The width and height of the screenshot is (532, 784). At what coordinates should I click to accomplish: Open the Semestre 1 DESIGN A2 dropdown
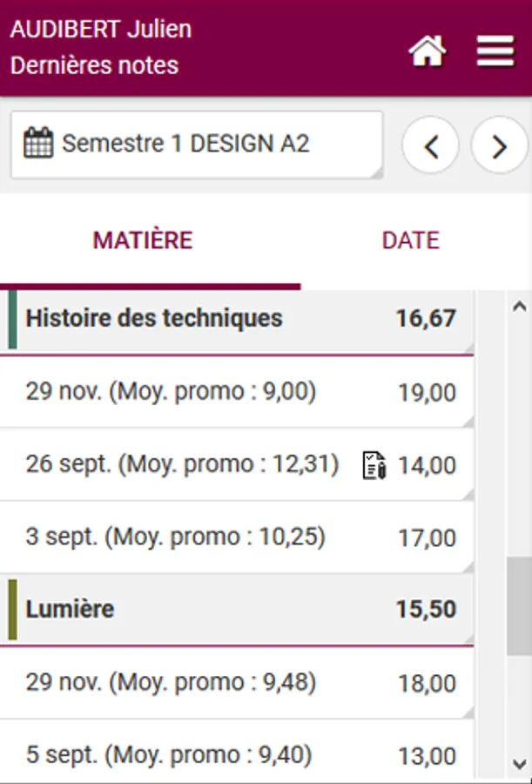(196, 144)
